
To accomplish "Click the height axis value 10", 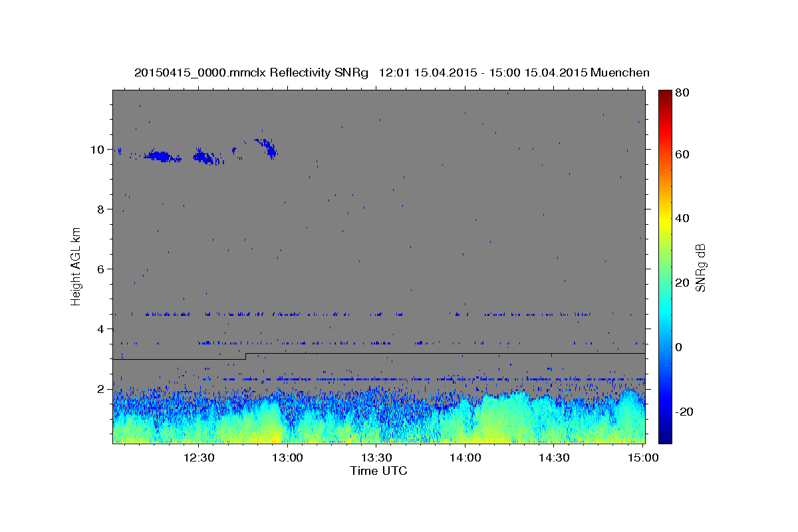I will click(x=98, y=150).
